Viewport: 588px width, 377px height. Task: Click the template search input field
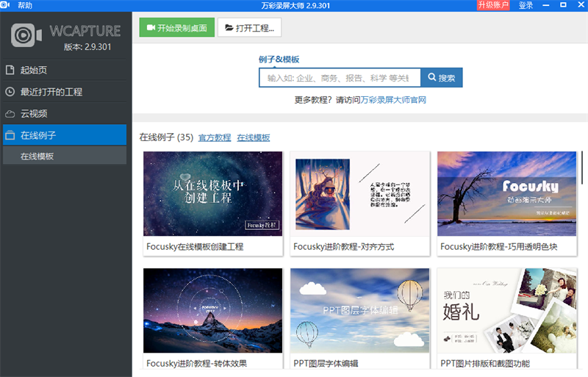(340, 78)
